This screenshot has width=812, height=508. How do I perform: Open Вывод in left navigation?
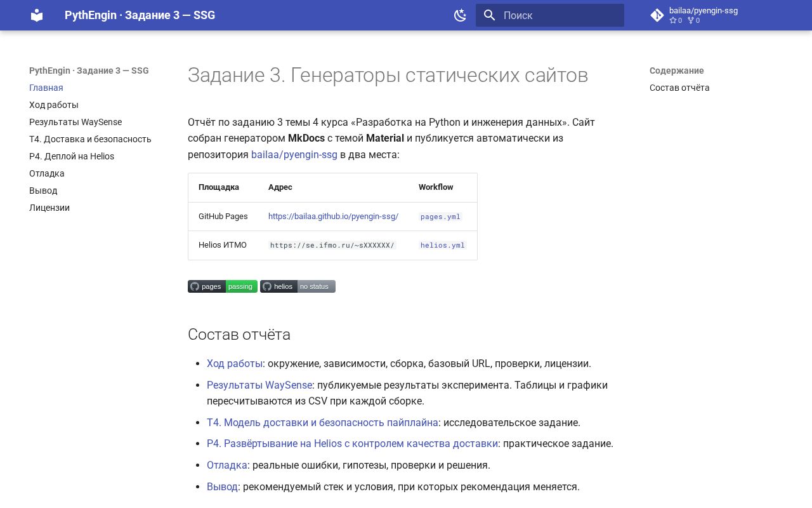click(x=43, y=190)
